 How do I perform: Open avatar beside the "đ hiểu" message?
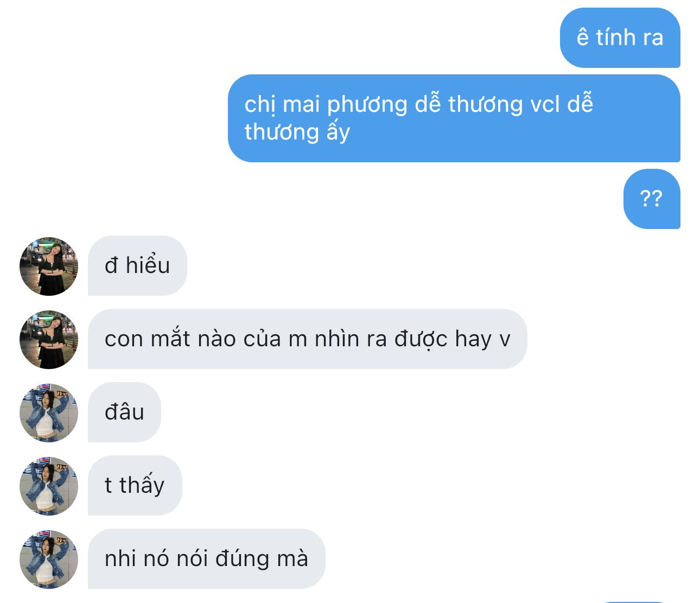[x=49, y=266]
